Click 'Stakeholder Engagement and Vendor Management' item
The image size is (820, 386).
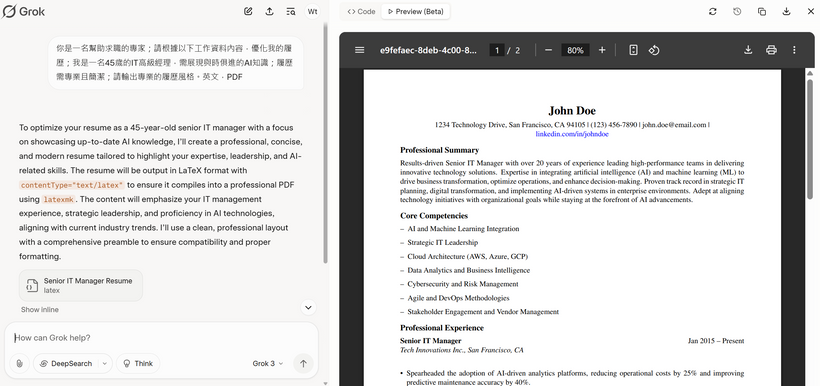(483, 312)
